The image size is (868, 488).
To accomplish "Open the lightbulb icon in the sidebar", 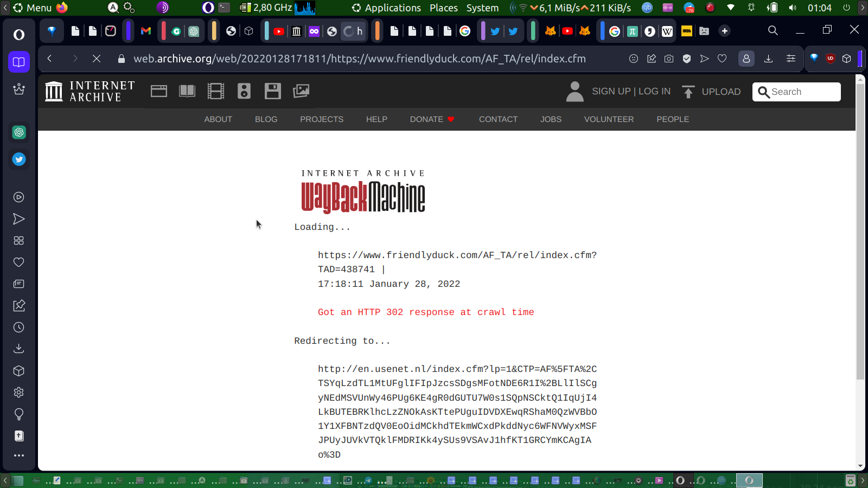I will click(19, 414).
